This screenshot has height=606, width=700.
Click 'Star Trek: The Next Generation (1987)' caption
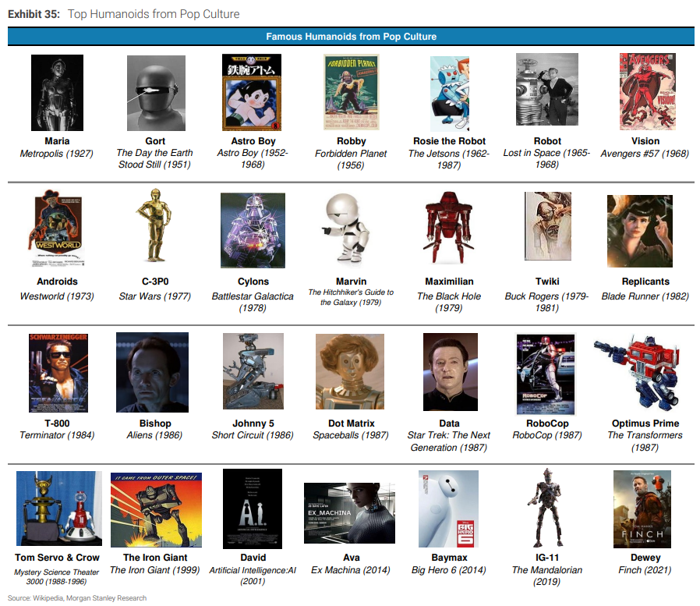point(449,441)
